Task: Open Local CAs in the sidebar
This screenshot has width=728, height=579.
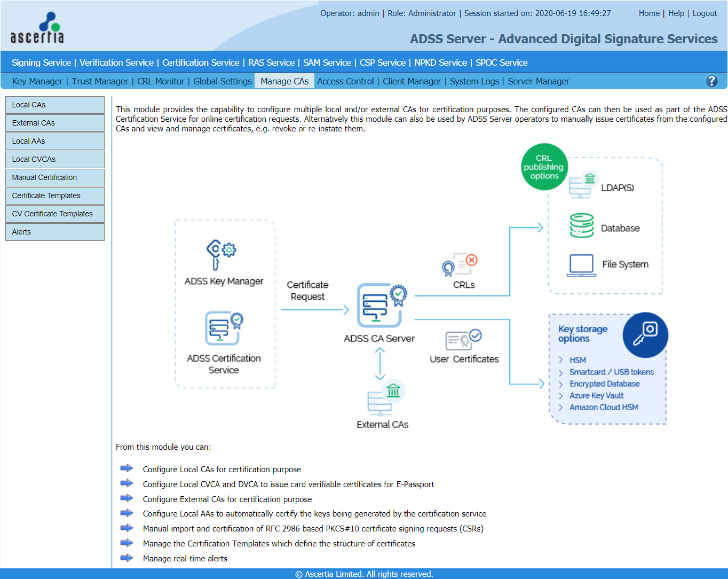Action: coord(55,105)
